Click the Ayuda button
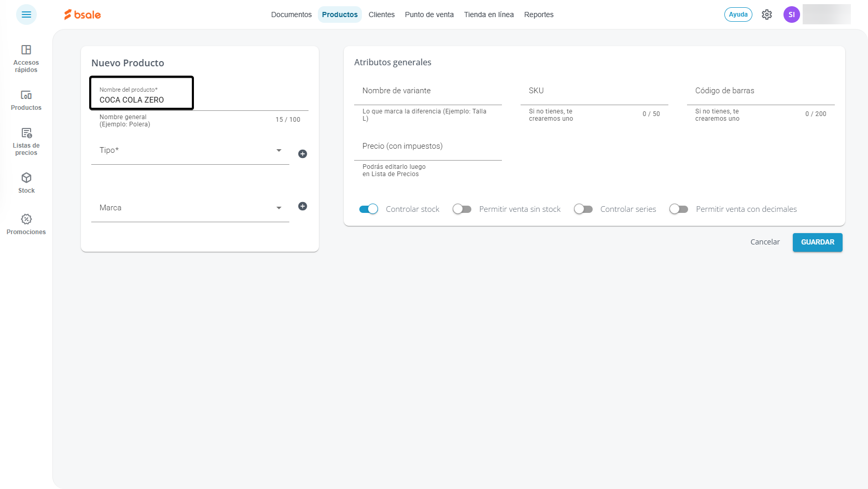The height and width of the screenshot is (489, 868). (738, 15)
